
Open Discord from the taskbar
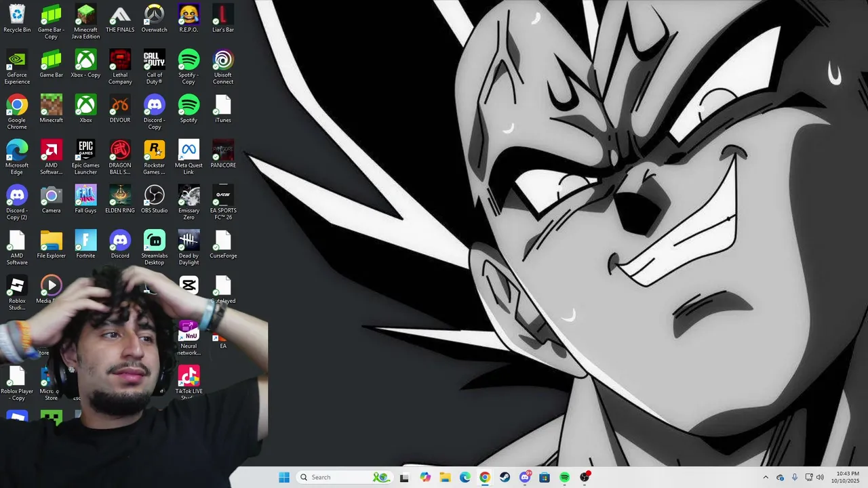tap(525, 477)
